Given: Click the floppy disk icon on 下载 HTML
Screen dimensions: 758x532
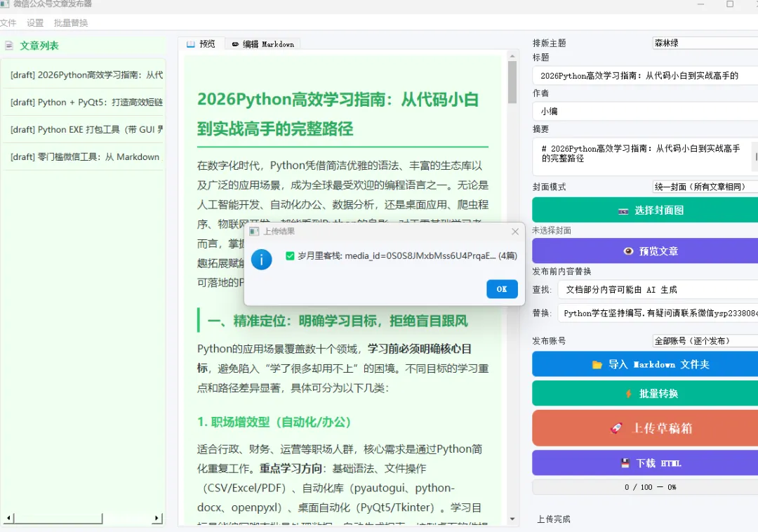Looking at the screenshot, I should [625, 463].
